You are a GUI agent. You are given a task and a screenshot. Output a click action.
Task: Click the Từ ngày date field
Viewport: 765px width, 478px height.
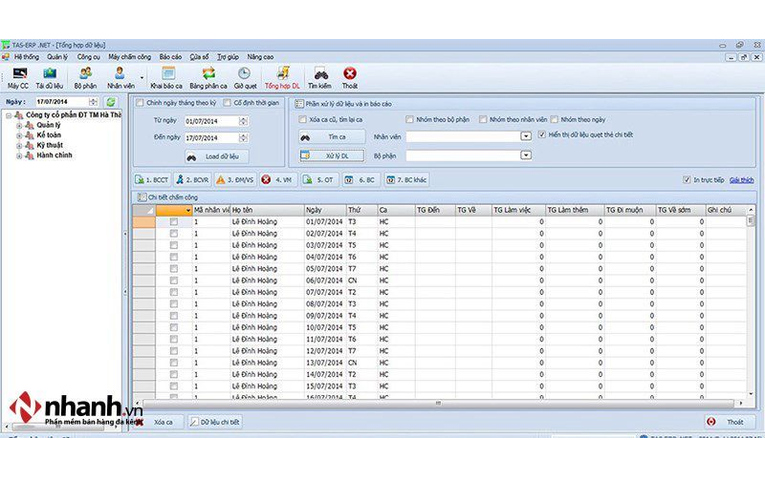[x=212, y=121]
